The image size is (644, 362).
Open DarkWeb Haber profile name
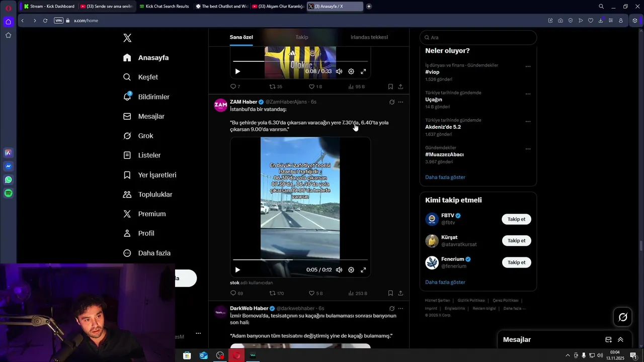249,309
